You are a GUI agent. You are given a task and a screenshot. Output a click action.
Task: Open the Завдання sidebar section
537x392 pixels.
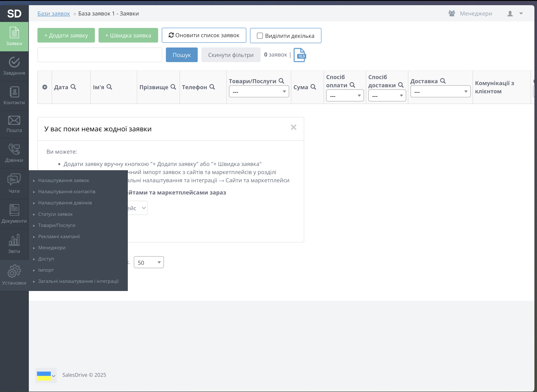click(x=14, y=66)
